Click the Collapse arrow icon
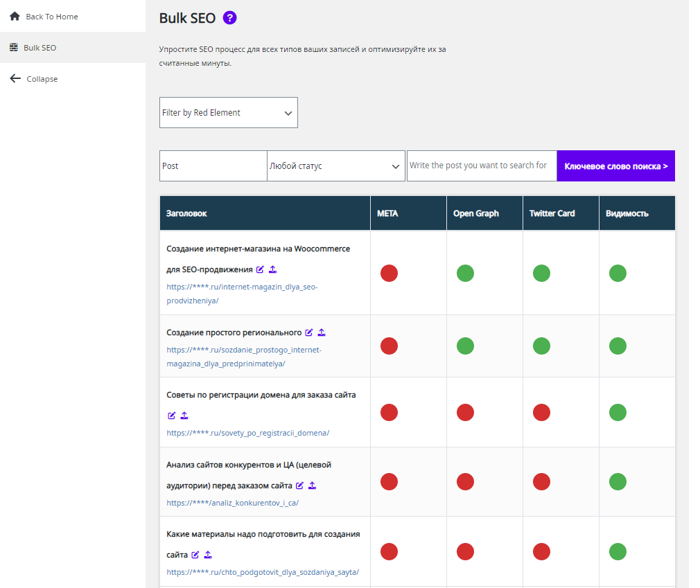This screenshot has width=700, height=588. [x=15, y=78]
